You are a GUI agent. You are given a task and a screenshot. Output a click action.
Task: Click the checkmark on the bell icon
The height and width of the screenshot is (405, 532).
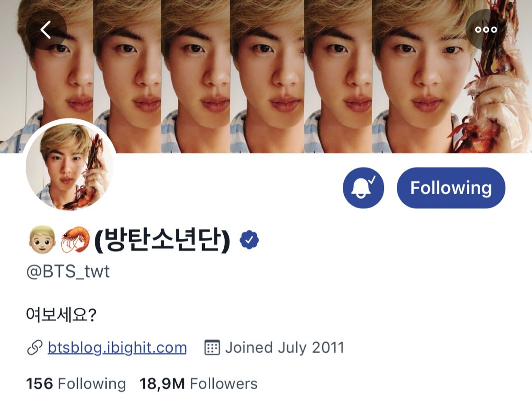click(x=372, y=179)
